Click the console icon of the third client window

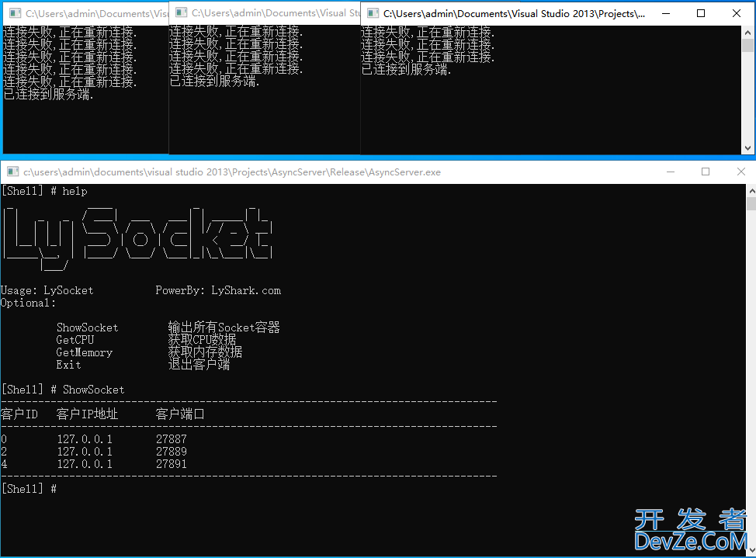[x=373, y=14]
